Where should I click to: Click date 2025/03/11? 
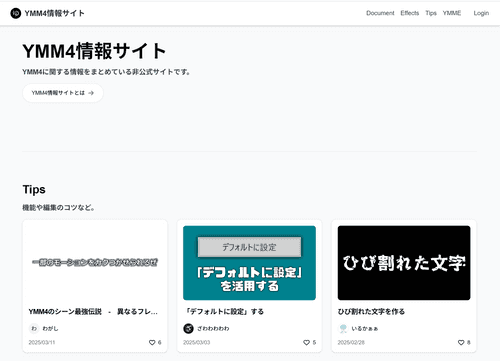[42, 342]
